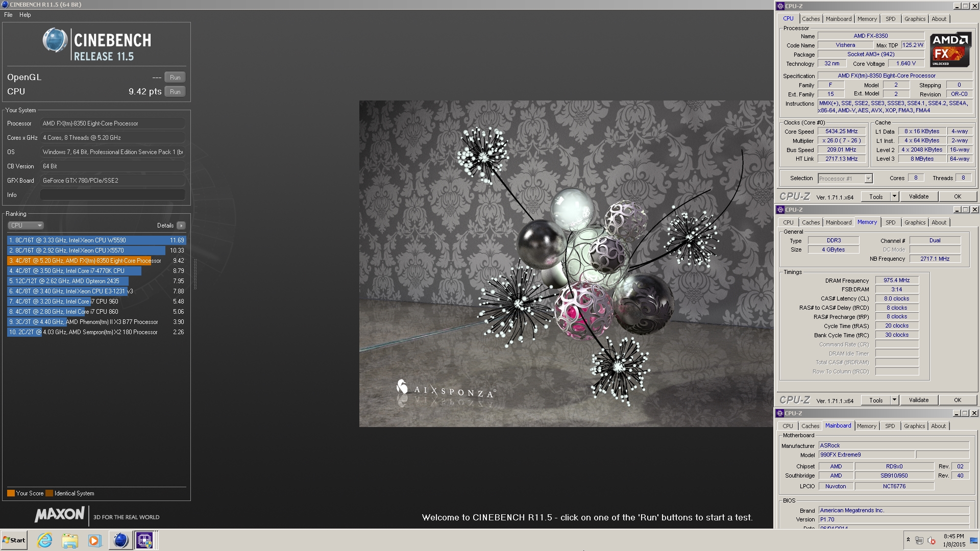980x551 pixels.
Task: Open the taskbar clock showing 8:45 PM
Action: [x=954, y=540]
